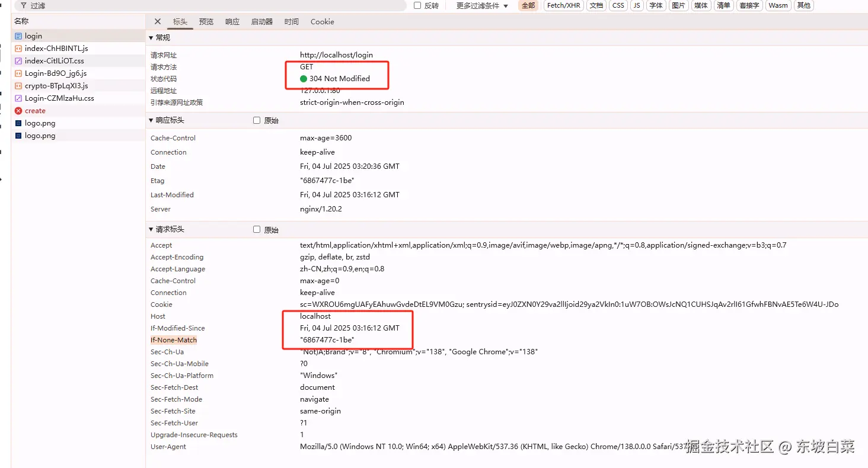Click the max-age=3600 Cache-Control value
The image size is (868, 468).
[x=326, y=138]
